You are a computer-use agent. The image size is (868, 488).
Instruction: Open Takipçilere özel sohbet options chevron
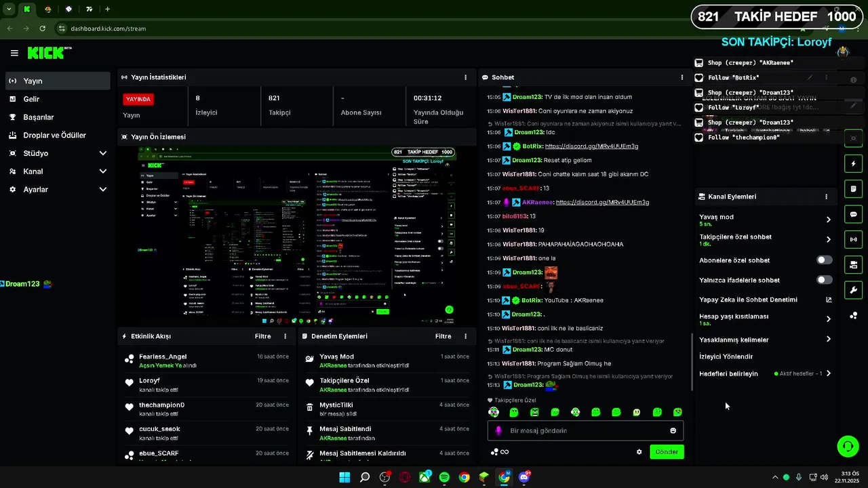[x=828, y=239]
